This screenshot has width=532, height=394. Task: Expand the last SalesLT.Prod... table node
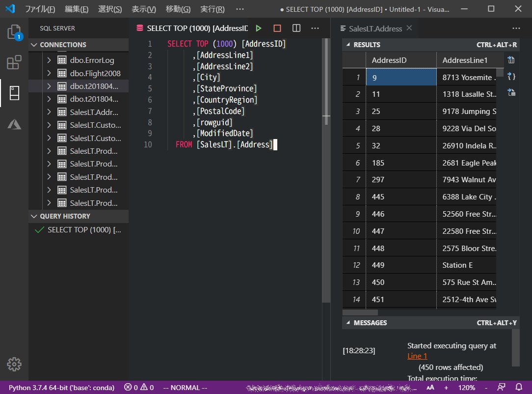coord(49,203)
